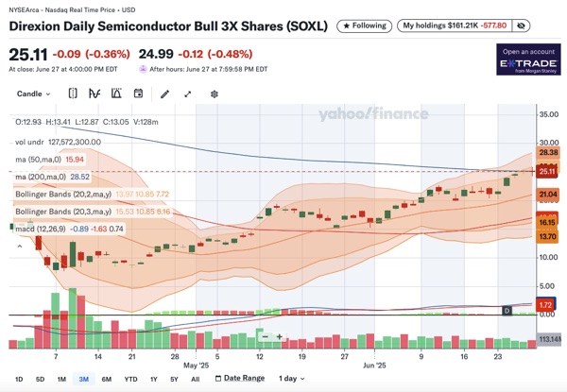The height and width of the screenshot is (392, 567).
Task: Click the macd (12,26,9) indicator label
Action: 43,229
